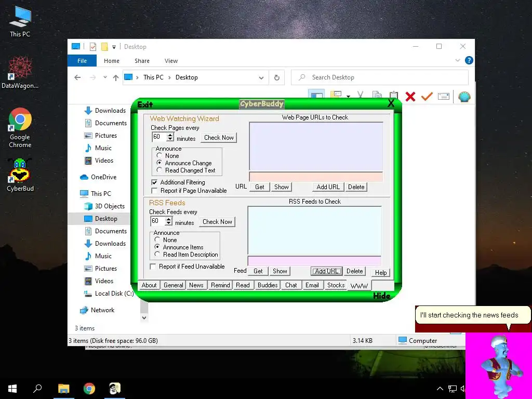Click Add URL under web page list
Image resolution: width=532 pixels, height=399 pixels.
(328, 187)
